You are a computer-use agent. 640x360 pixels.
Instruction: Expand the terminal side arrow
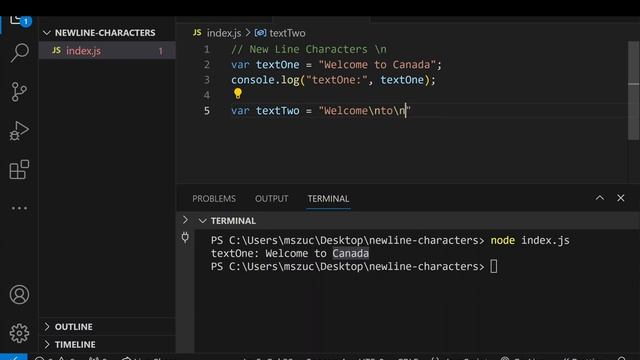pyautogui.click(x=185, y=220)
